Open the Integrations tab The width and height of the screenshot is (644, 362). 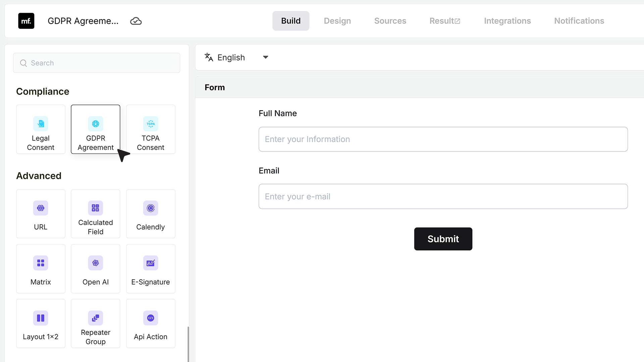tap(507, 21)
